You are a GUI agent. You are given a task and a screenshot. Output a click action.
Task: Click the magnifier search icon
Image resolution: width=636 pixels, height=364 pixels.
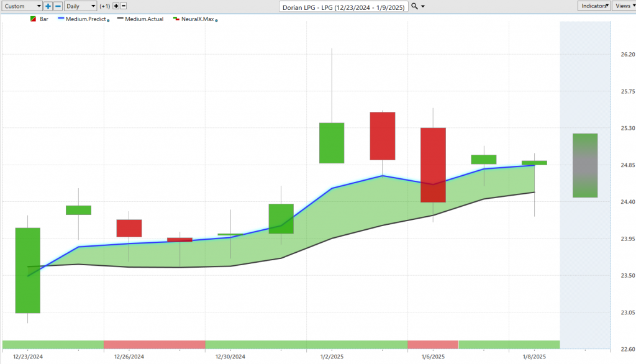point(414,6)
